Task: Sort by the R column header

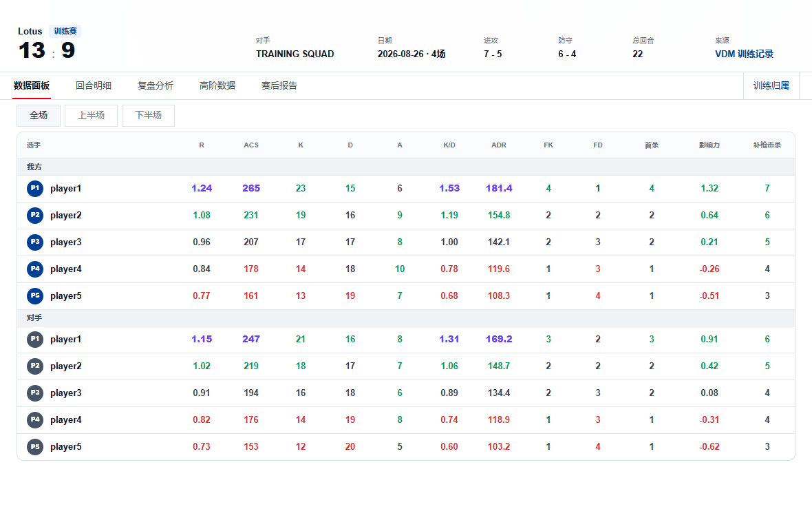Action: point(202,145)
